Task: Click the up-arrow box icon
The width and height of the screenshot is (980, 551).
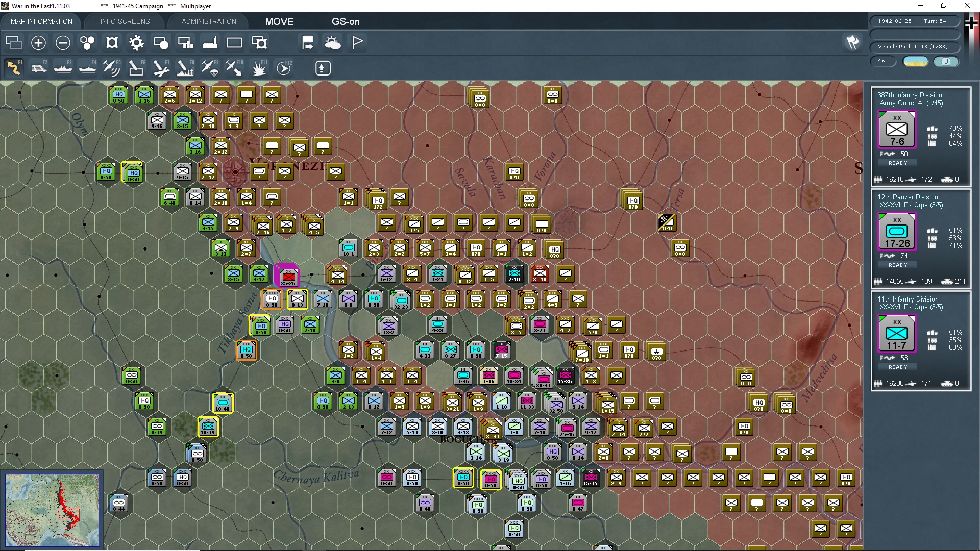Action: 323,68
